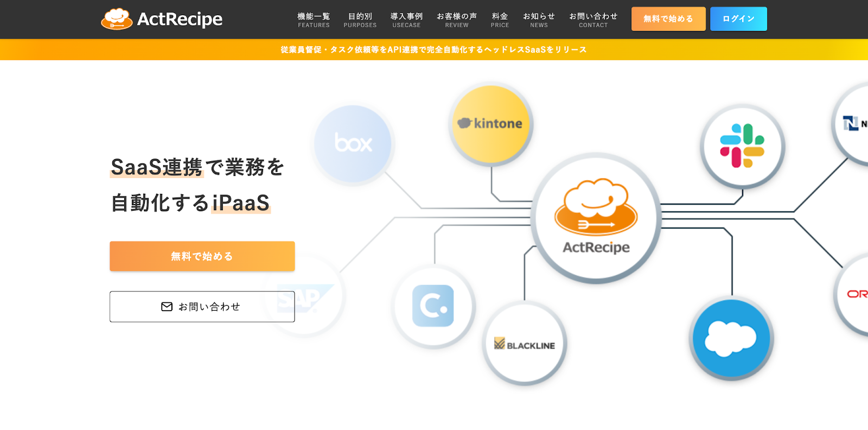Open the 機能一覧 FEATURES menu

click(314, 20)
